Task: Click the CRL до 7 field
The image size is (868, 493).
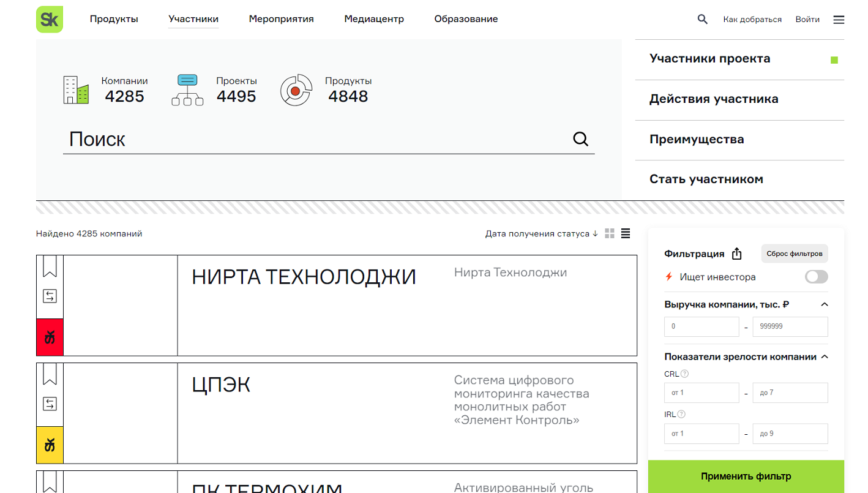Action: [x=790, y=393]
